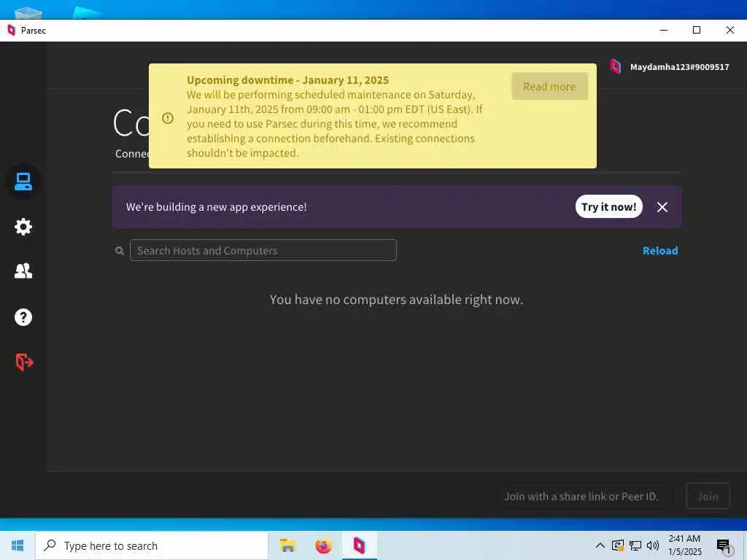Click the share link or Peer ID field
This screenshot has height=560, width=747.
coord(584,496)
